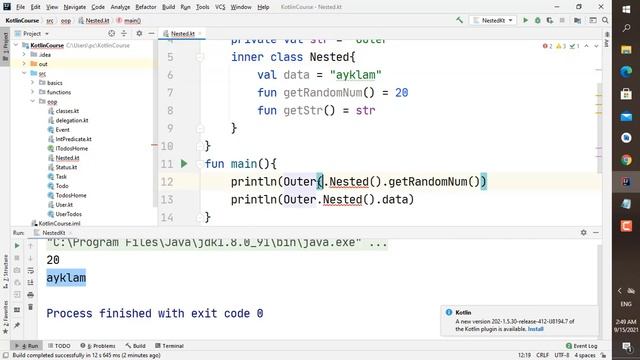Viewport: 640px width, 360px height.
Task: Toggle soft-wrap in Run console
Action: 31,271
